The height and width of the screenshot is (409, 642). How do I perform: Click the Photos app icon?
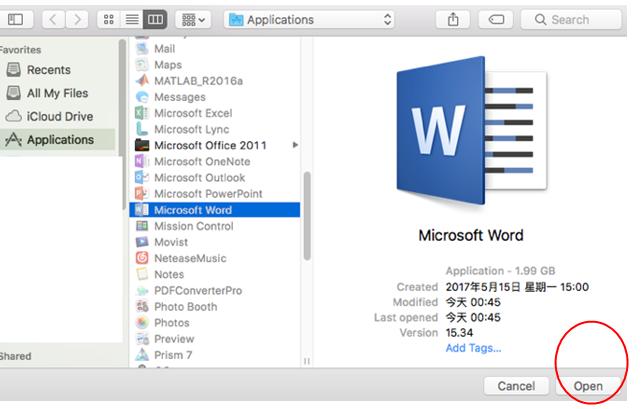click(x=142, y=323)
